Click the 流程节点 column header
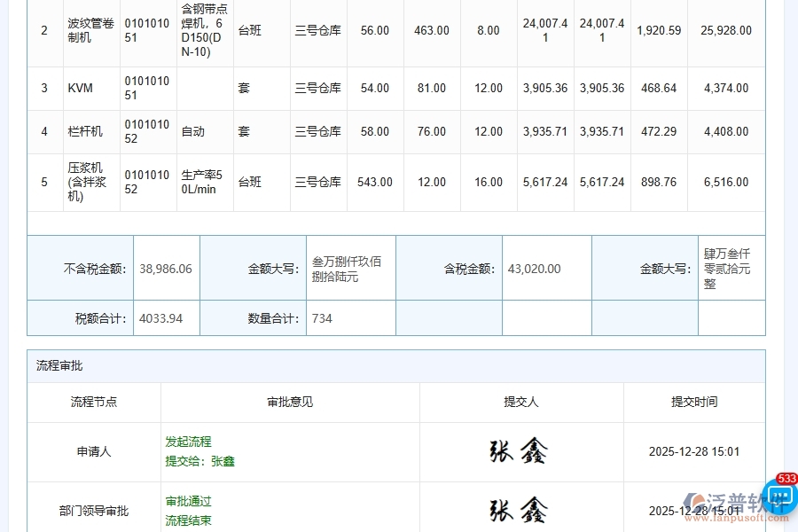Screen dimensions: 798x532 pyautogui.click(x=92, y=402)
